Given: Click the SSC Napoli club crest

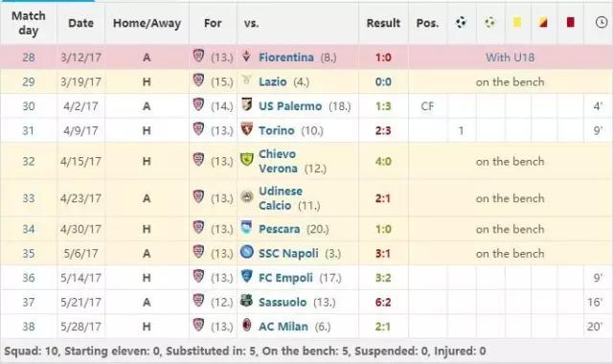Looking at the screenshot, I should point(247,252).
